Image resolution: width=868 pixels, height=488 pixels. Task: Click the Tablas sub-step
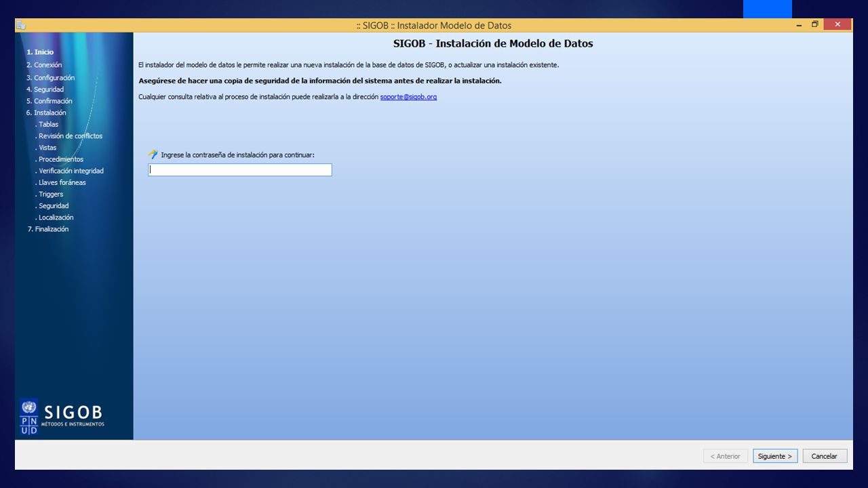[47, 125]
